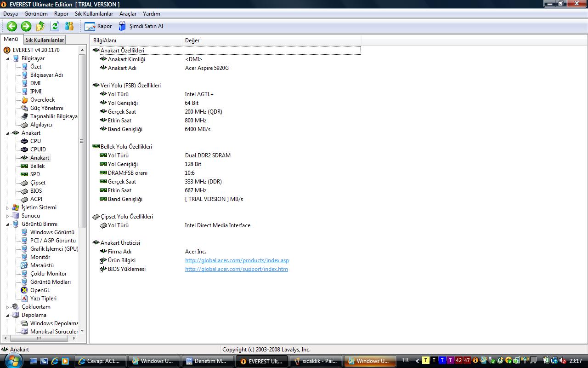This screenshot has height=368, width=588.
Task: Open the Çipset tree icon
Action: (x=24, y=183)
